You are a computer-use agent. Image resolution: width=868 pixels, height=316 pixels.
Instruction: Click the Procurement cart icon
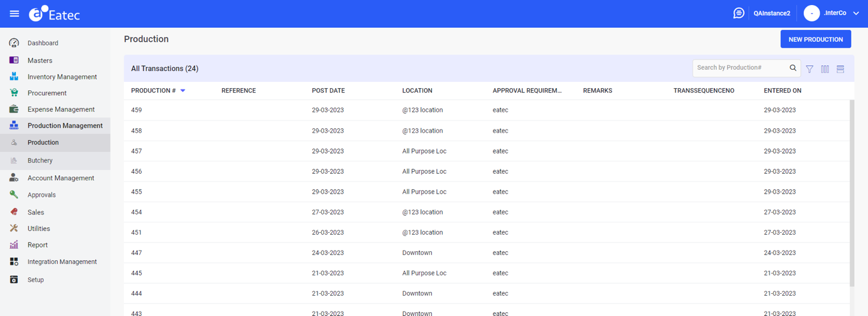point(14,93)
